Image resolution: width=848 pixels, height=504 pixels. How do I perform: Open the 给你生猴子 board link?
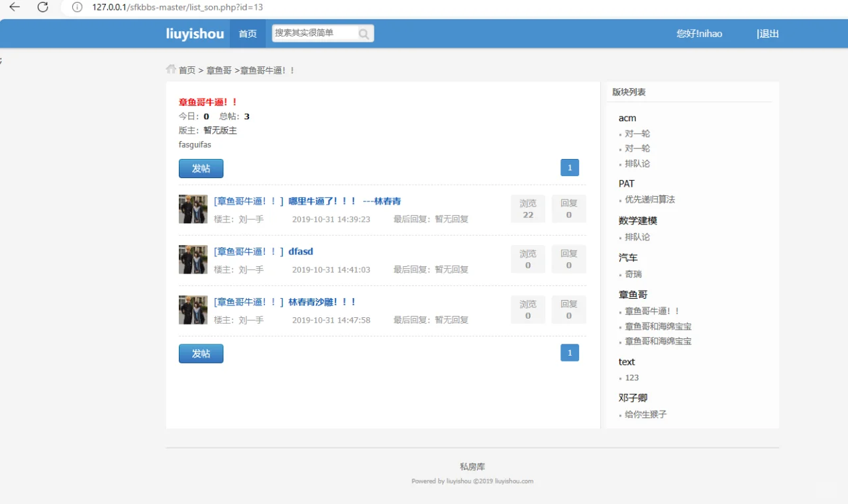pyautogui.click(x=647, y=413)
